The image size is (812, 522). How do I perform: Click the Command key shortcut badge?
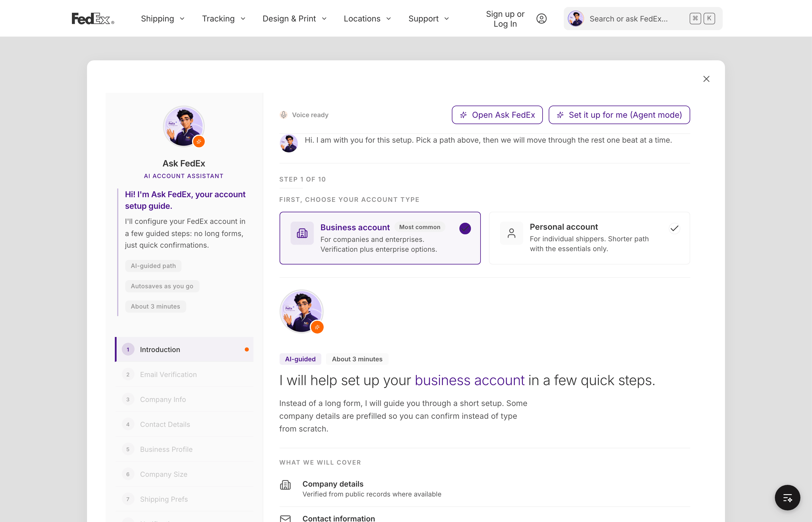695,19
